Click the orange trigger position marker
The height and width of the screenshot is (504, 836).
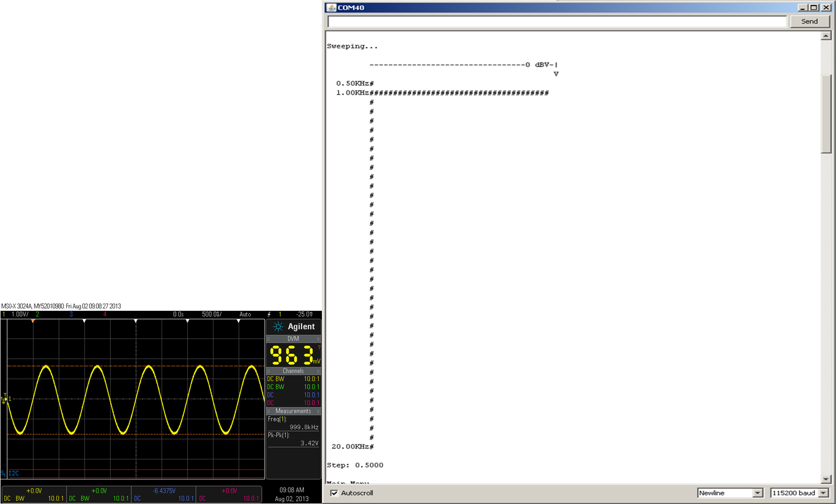[x=33, y=321]
